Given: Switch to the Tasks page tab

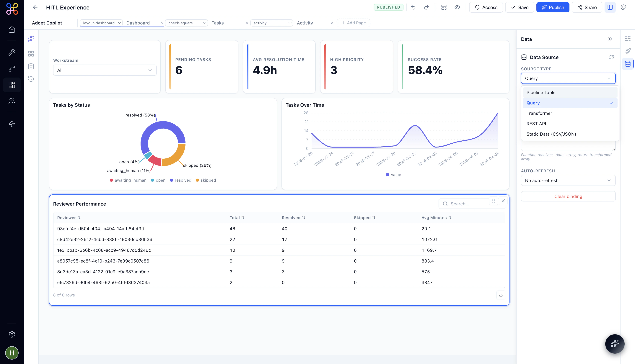Looking at the screenshot, I should click(x=217, y=23).
